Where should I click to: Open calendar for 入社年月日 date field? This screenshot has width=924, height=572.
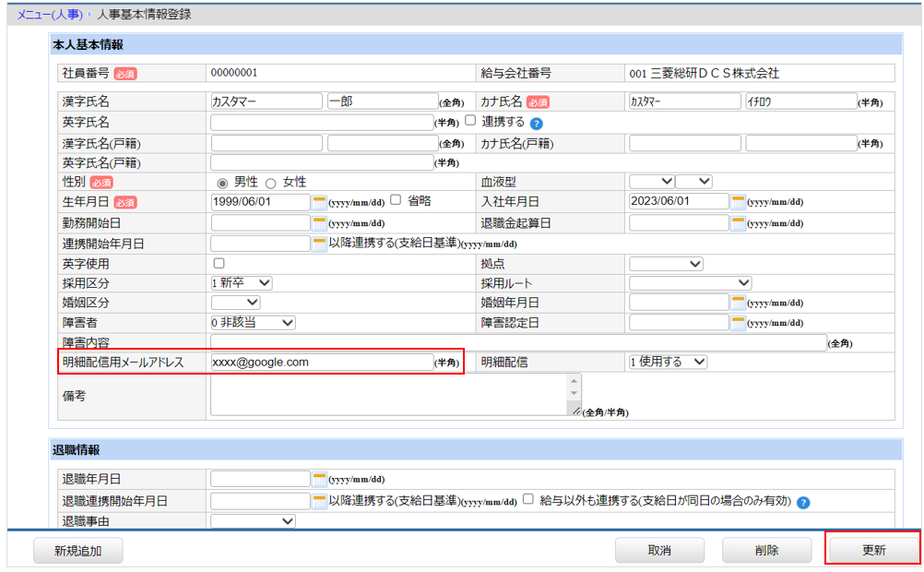coord(737,202)
